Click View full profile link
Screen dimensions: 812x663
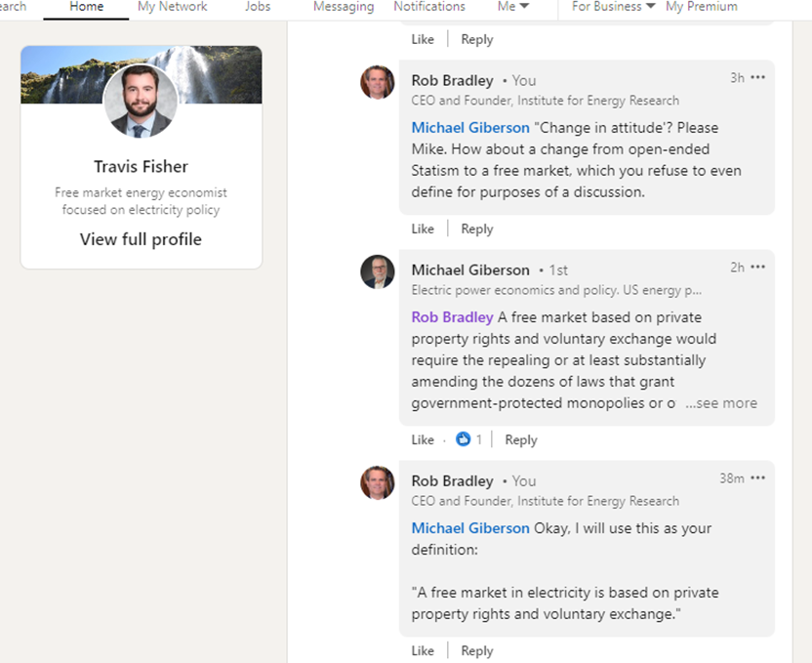tap(141, 239)
